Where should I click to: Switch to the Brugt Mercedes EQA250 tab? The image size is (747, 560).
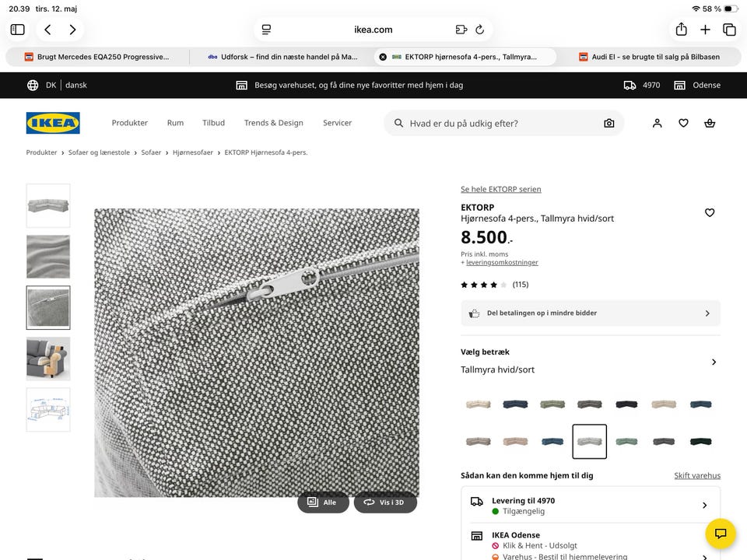tap(97, 57)
